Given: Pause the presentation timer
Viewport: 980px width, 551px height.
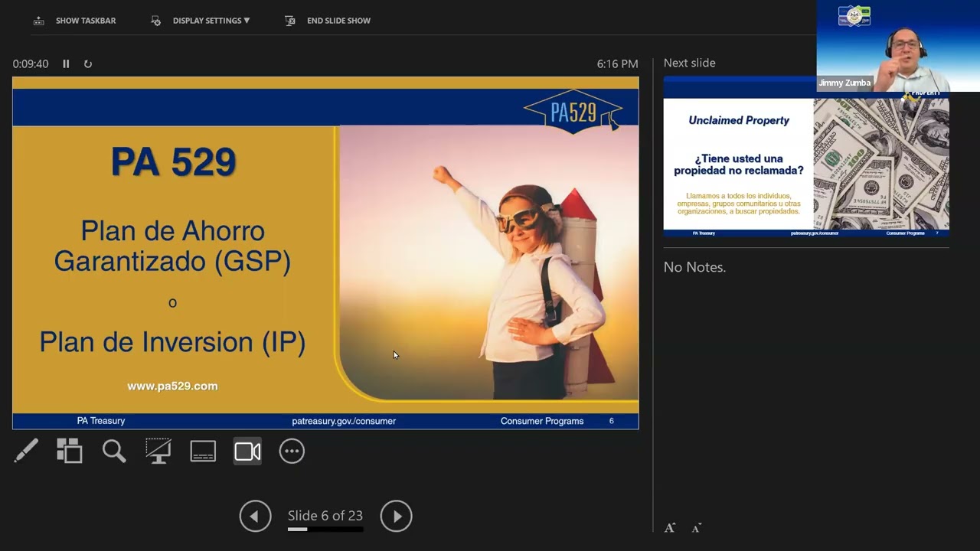Looking at the screenshot, I should (x=66, y=64).
